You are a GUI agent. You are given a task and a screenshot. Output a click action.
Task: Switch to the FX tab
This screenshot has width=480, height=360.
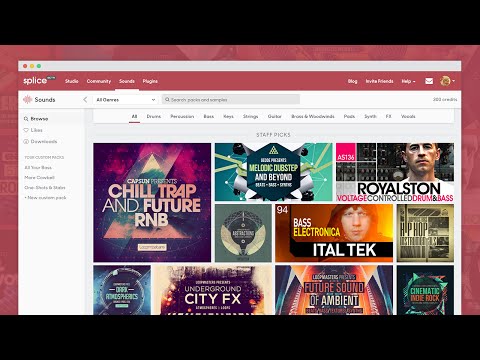pos(388,116)
